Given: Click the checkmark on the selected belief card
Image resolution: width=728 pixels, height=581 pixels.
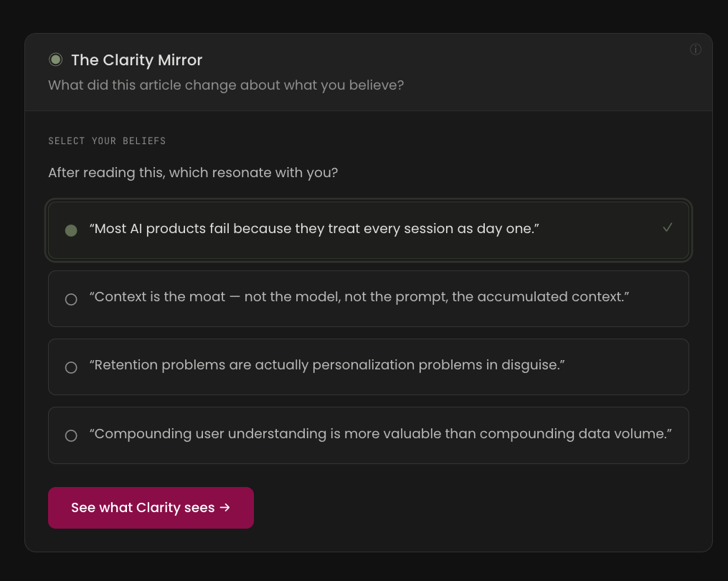Looking at the screenshot, I should [668, 227].
